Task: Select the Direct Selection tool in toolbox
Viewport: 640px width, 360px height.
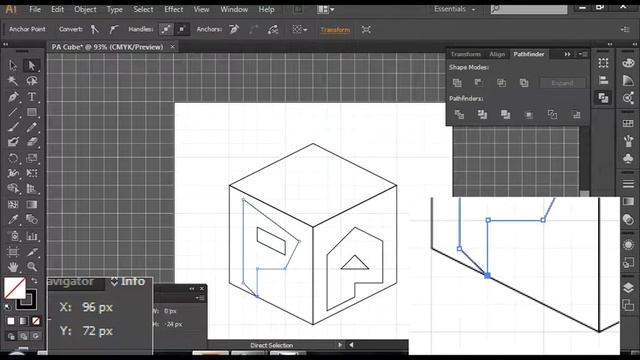Action: (31, 65)
